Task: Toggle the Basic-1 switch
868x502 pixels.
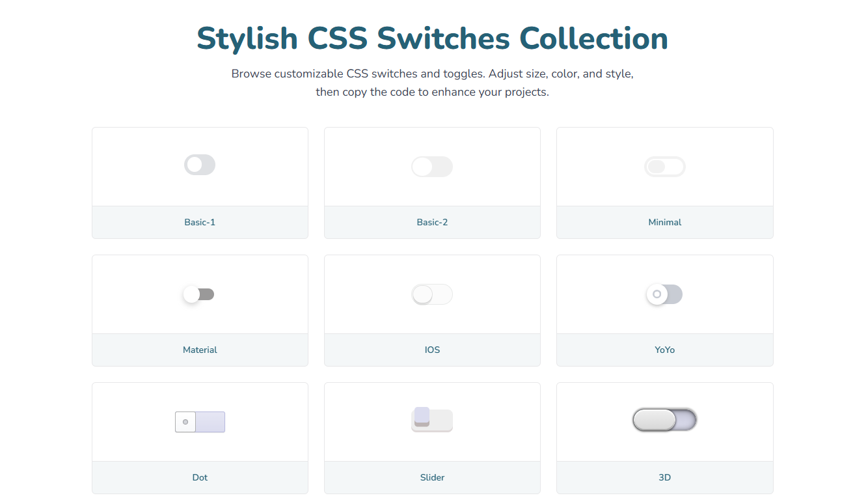Action: [200, 165]
